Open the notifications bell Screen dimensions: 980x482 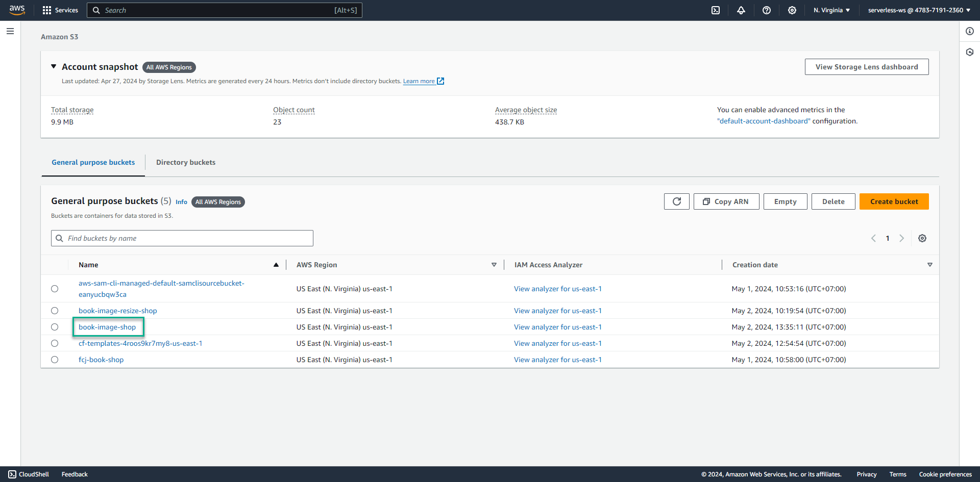click(x=741, y=10)
